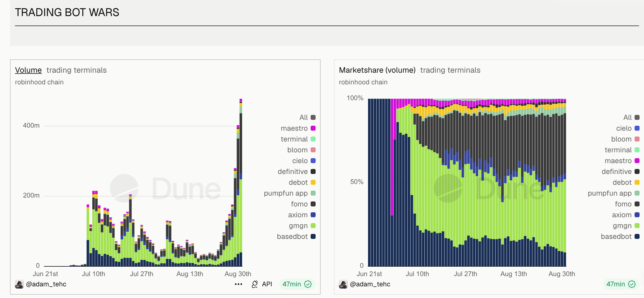Toggle fomo series in the Marketshare legend
The height and width of the screenshot is (298, 644).
click(x=627, y=204)
